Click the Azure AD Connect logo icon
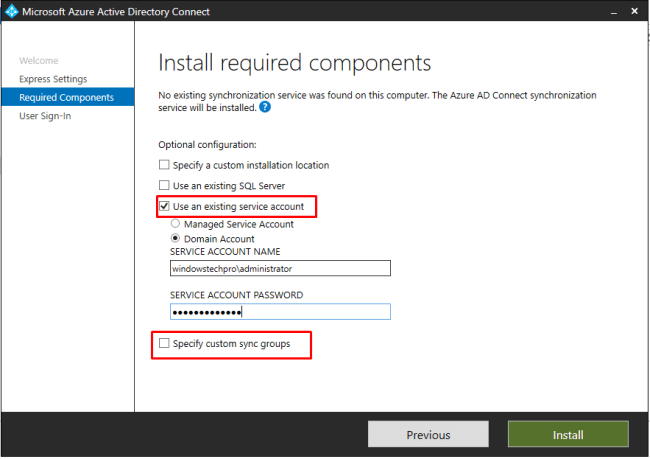 coord(12,11)
